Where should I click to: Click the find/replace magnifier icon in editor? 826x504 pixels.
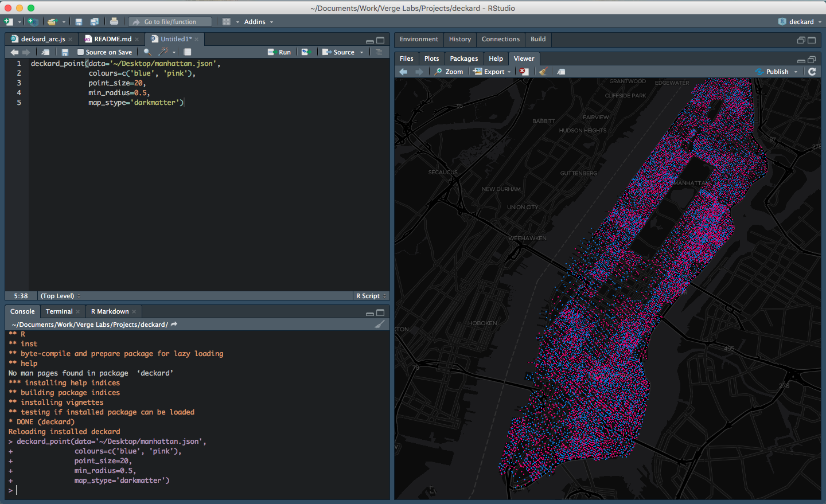147,52
